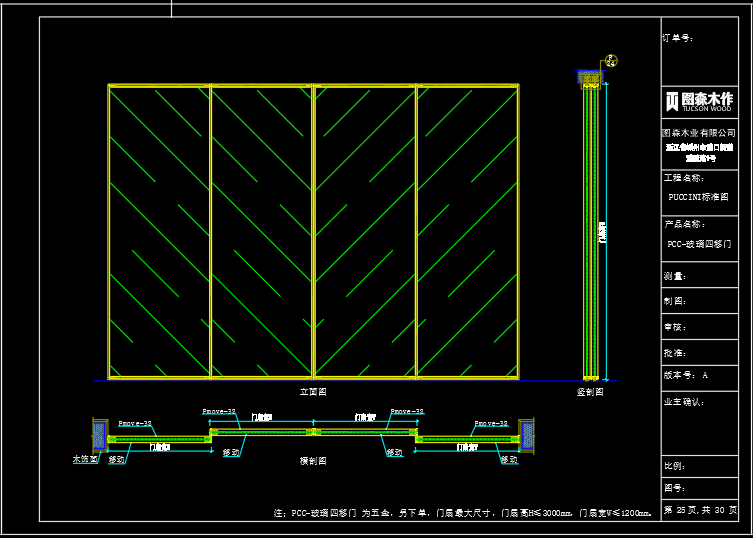Select the right hatched wall block in cross-section
The width and height of the screenshot is (753, 538).
527,435
